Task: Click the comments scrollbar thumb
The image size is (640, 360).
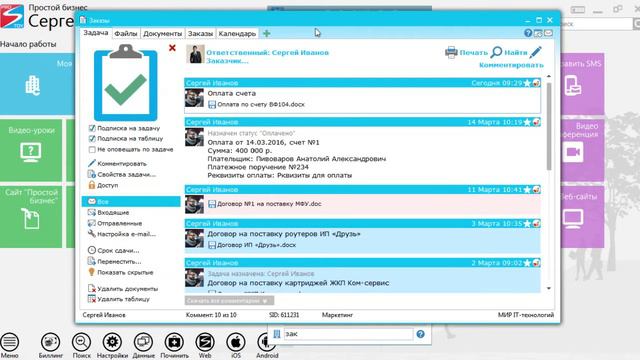Action: pyautogui.click(x=549, y=127)
